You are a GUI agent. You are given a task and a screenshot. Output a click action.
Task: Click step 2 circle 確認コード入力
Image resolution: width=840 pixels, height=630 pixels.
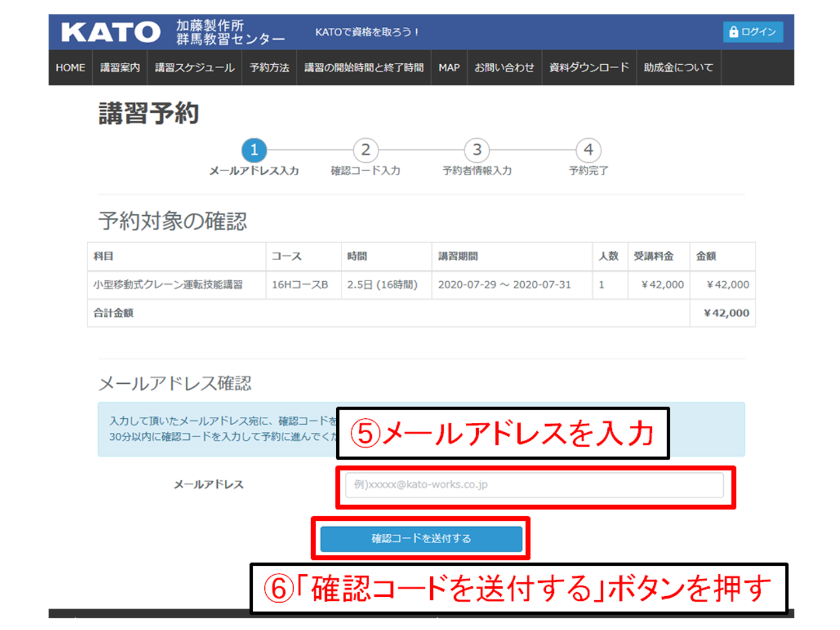pos(365,150)
